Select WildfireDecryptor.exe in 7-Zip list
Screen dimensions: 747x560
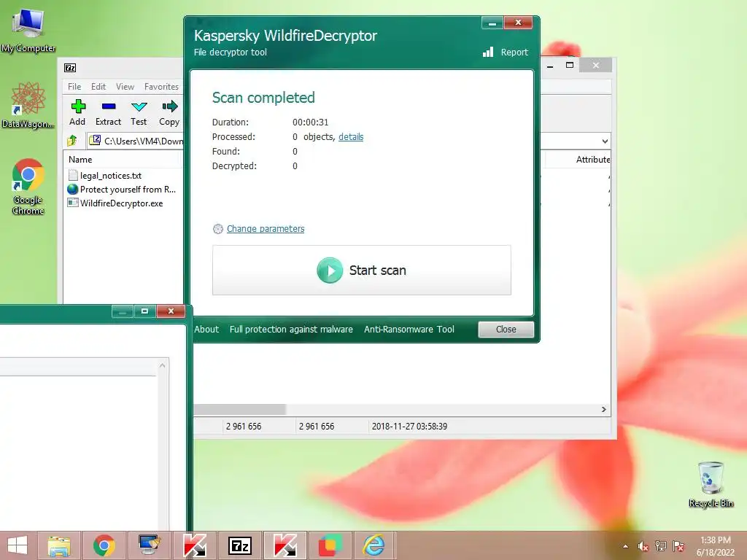[x=116, y=203]
